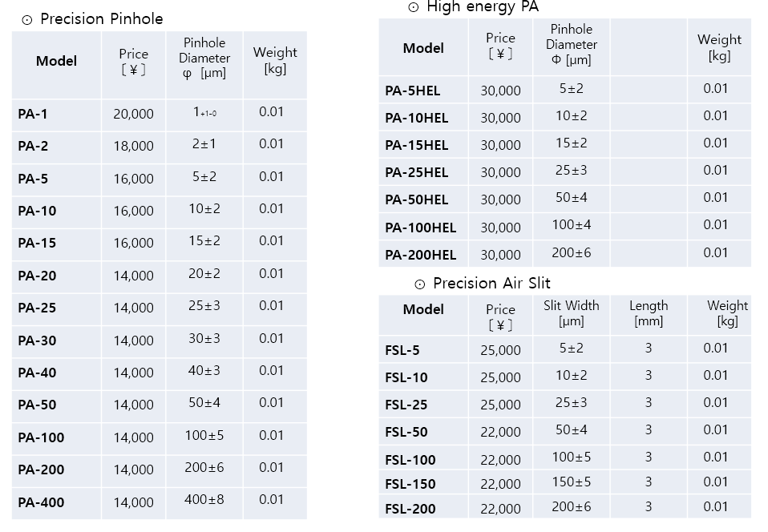
Task: Select the PA-50HEL model cell
Action: click(x=423, y=199)
